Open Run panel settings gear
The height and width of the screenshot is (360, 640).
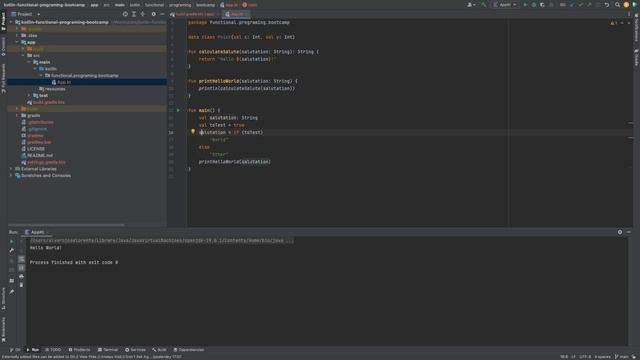[620, 232]
